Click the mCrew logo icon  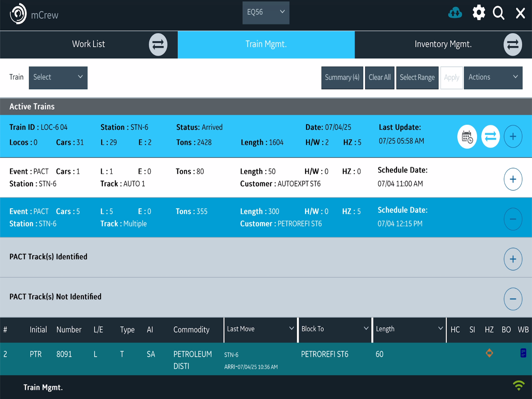[x=18, y=14]
